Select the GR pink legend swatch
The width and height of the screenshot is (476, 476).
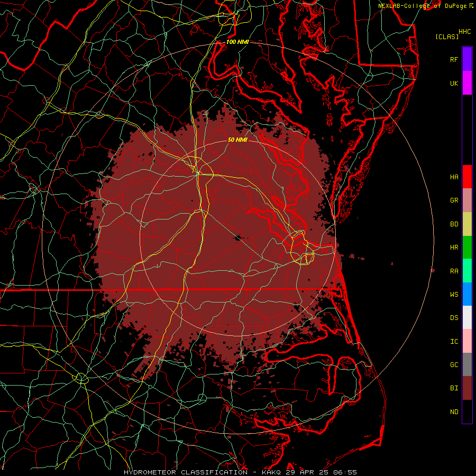pos(467,200)
